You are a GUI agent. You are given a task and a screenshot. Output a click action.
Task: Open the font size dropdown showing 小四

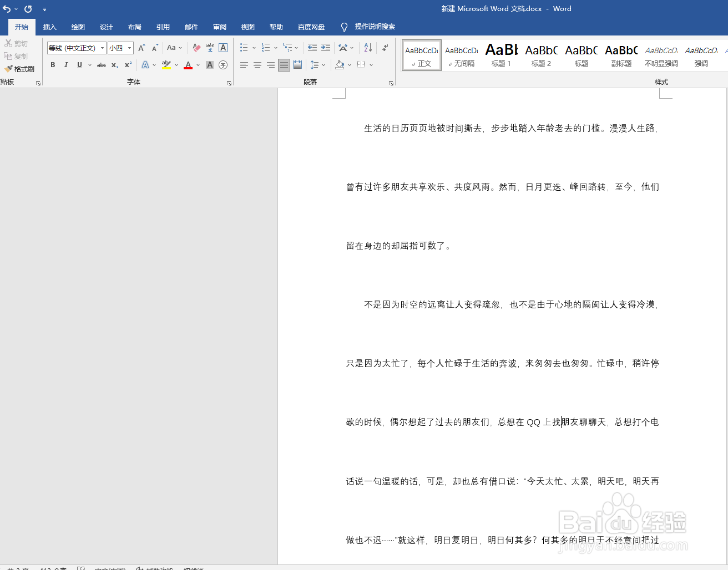[130, 48]
